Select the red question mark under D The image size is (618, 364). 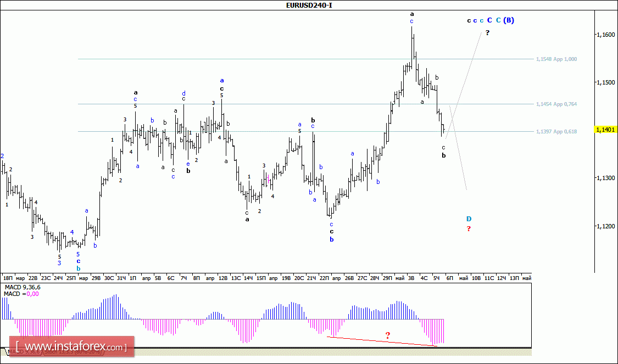(469, 229)
